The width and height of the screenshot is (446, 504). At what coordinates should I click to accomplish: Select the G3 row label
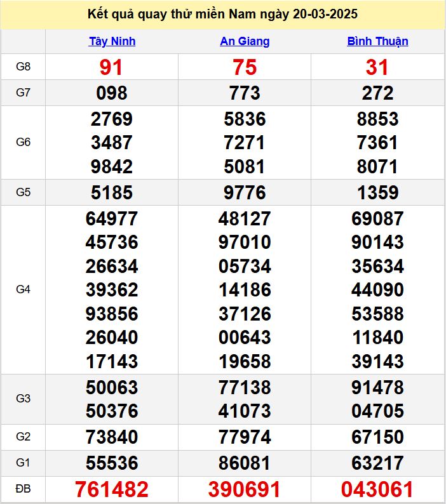pos(23,399)
